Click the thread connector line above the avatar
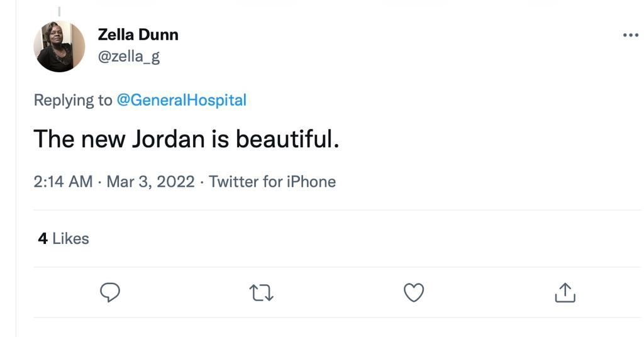The height and width of the screenshot is (337, 644). (x=59, y=11)
